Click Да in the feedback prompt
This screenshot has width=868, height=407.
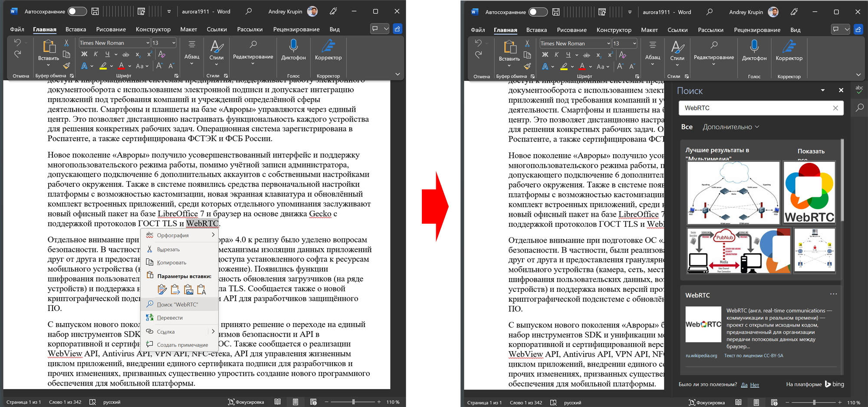click(x=744, y=384)
